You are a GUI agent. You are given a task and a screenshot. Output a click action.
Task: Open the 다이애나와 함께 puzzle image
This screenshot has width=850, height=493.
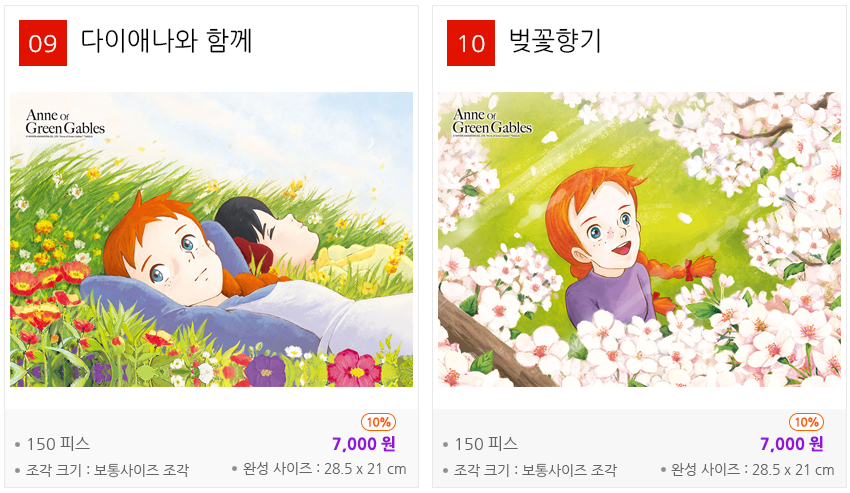click(211, 239)
